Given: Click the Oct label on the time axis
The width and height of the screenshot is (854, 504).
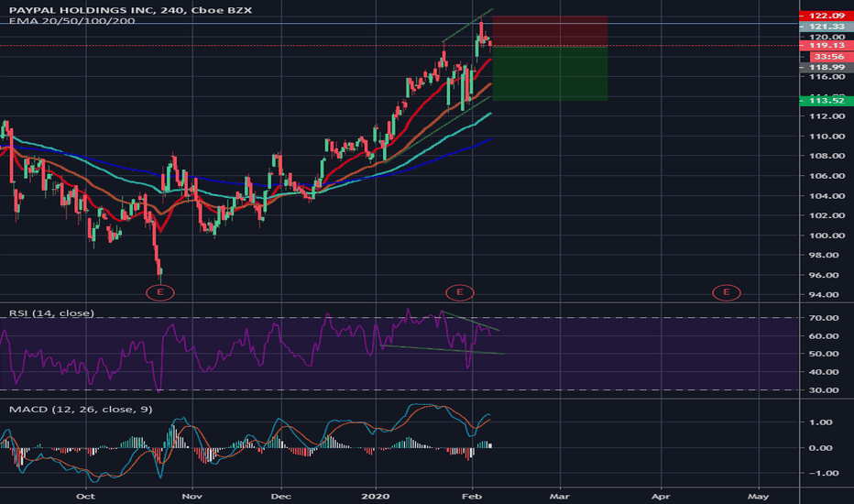Looking at the screenshot, I should pos(85,497).
